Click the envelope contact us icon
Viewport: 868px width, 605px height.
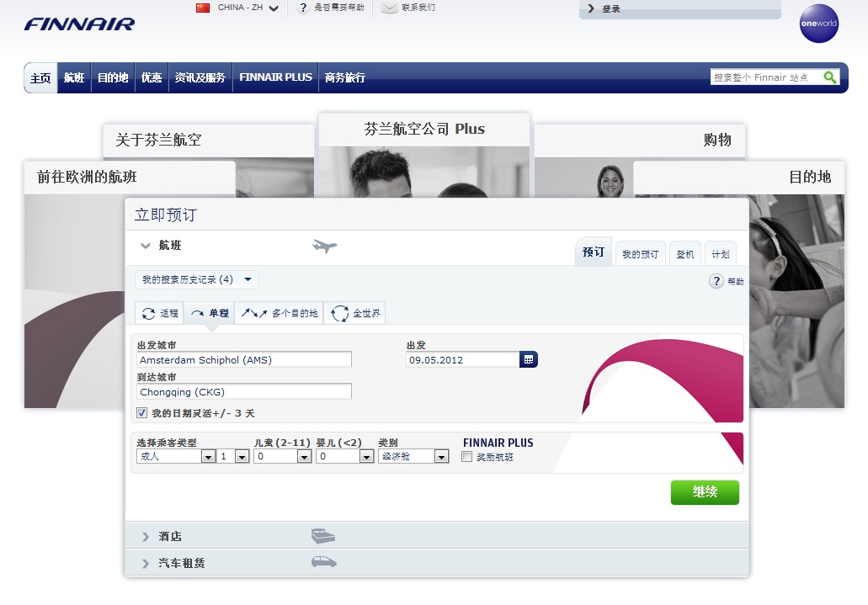click(389, 8)
